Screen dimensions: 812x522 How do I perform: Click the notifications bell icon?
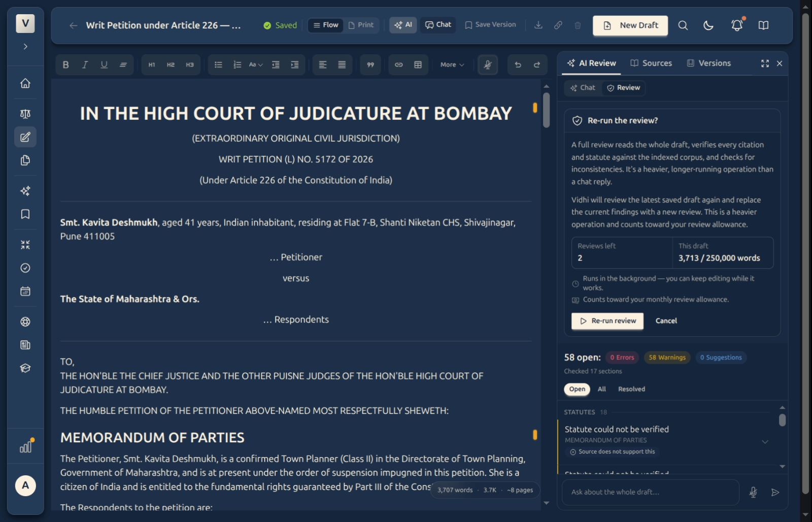737,25
